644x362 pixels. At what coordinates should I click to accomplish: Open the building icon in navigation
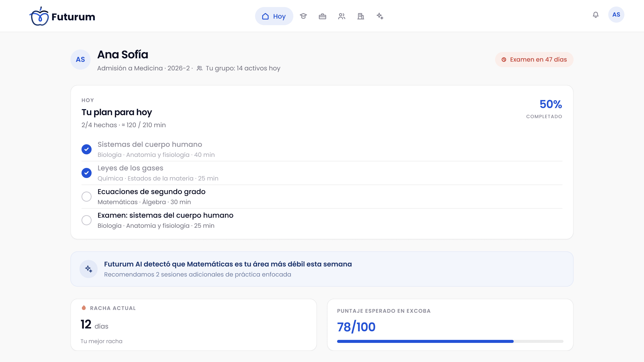[x=361, y=16]
